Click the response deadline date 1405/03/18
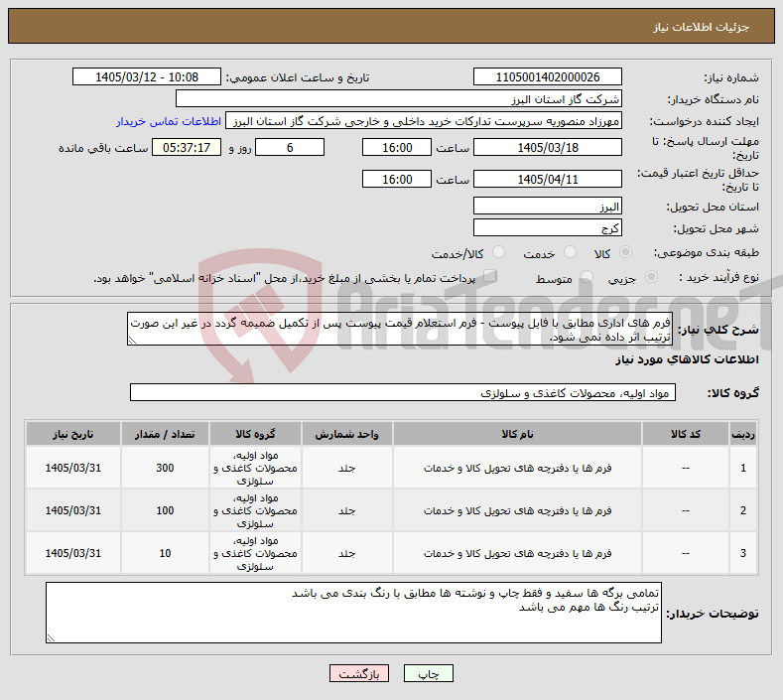The height and width of the screenshot is (700, 783). coord(547,147)
